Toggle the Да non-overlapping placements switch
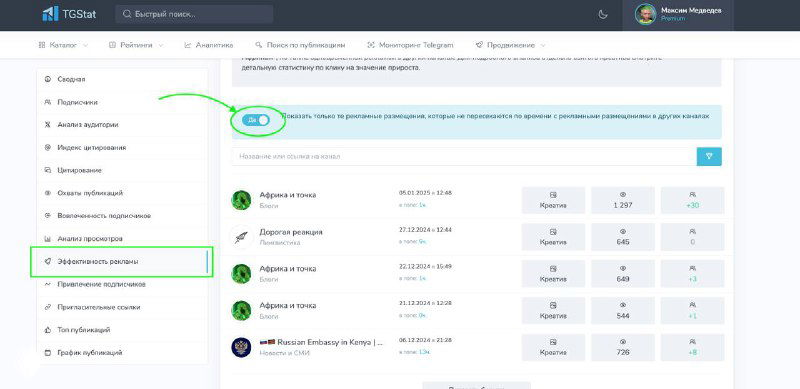 (x=256, y=120)
